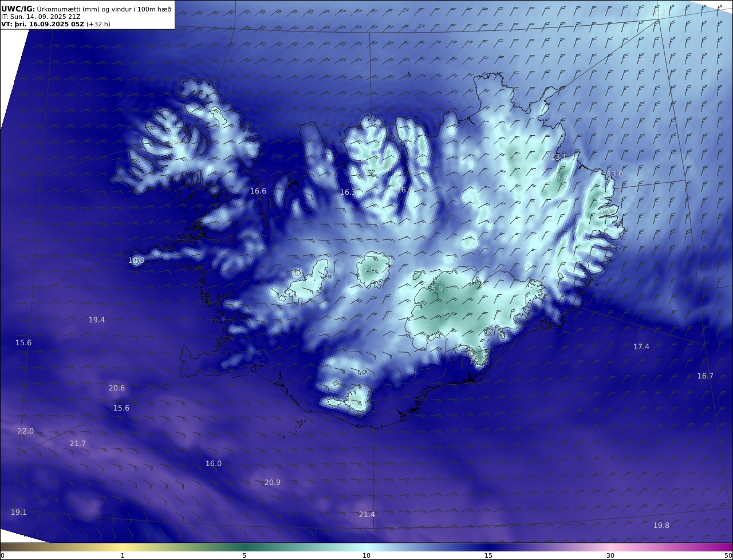This screenshot has height=560, width=733.
Task: Click the 5 tick on the color scale
Action: [245, 555]
